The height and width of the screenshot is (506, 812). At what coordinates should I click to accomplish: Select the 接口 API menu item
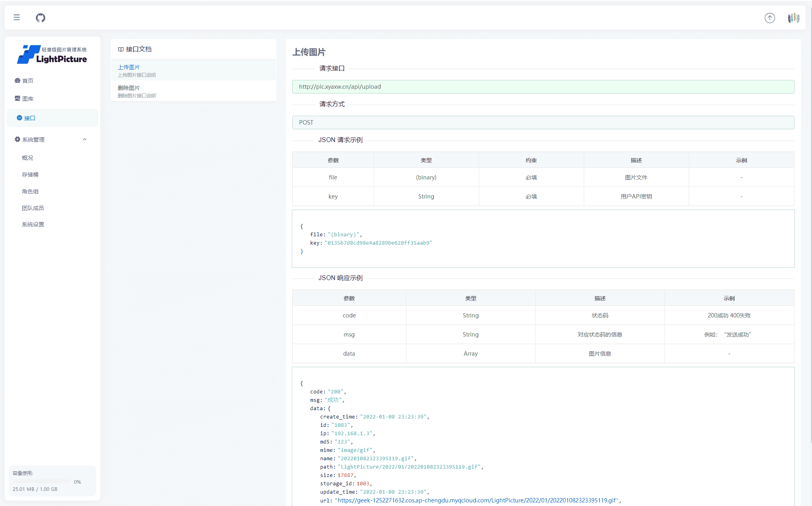[x=29, y=118]
